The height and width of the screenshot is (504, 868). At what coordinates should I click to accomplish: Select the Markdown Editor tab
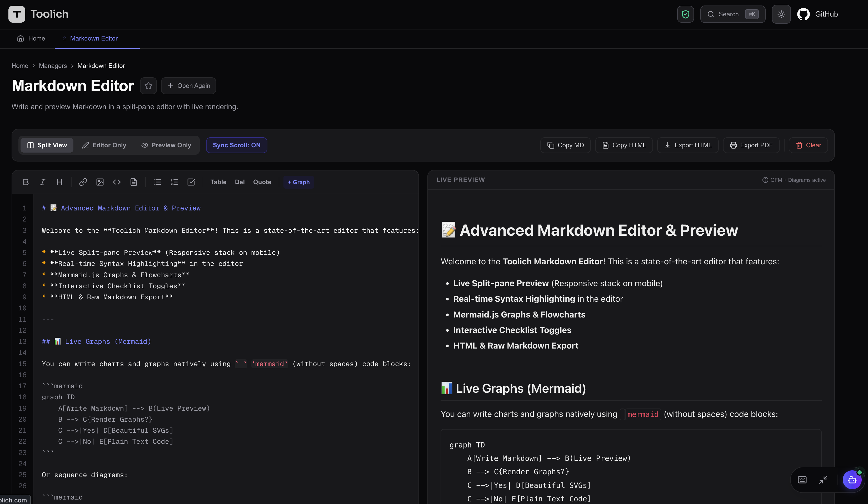[x=94, y=38]
